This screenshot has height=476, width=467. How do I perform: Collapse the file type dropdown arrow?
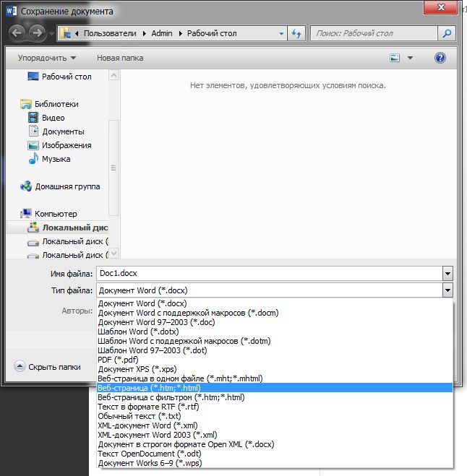447,290
